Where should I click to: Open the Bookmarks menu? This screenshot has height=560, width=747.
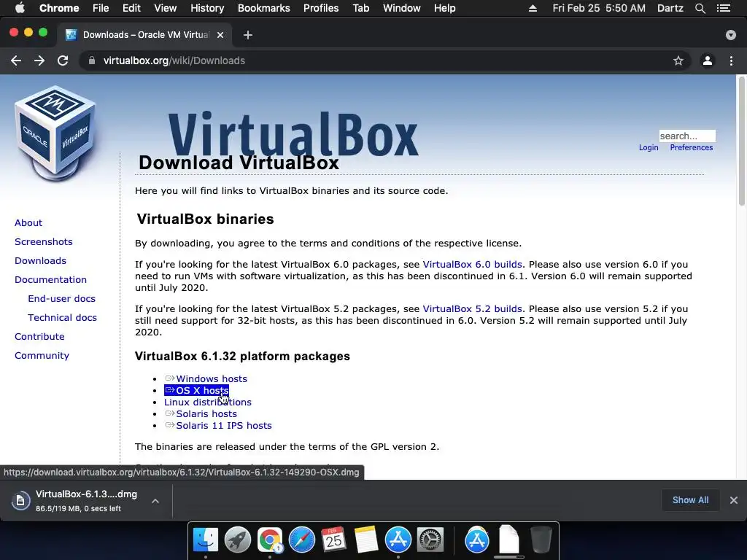click(264, 8)
